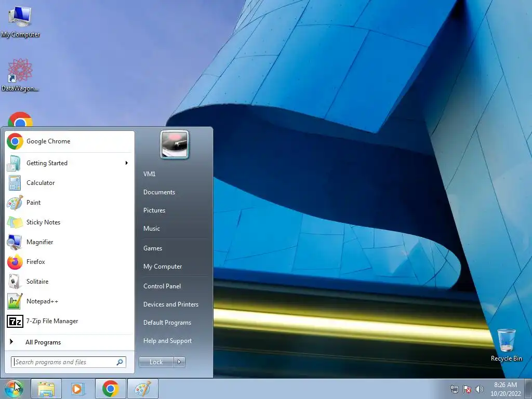
Task: Open Sticky Notes from the Start menu
Action: [69, 222]
